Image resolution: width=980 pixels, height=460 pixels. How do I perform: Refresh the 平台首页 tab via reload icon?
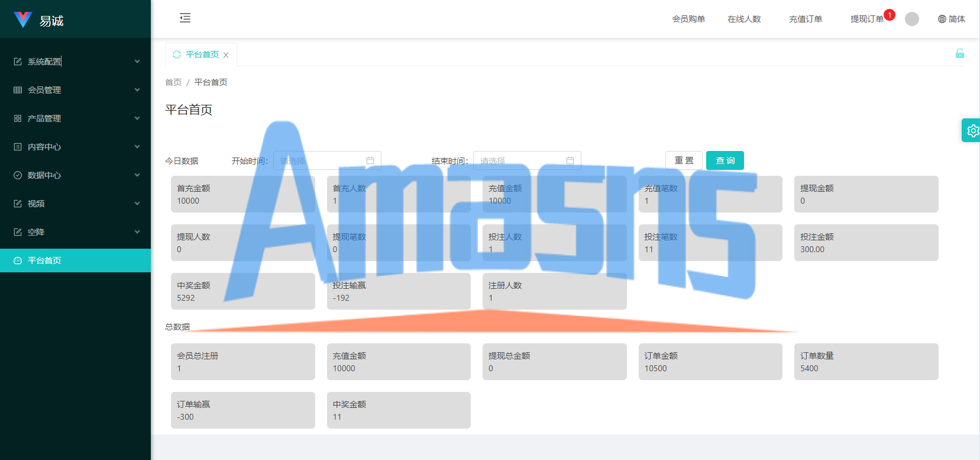pyautogui.click(x=177, y=54)
